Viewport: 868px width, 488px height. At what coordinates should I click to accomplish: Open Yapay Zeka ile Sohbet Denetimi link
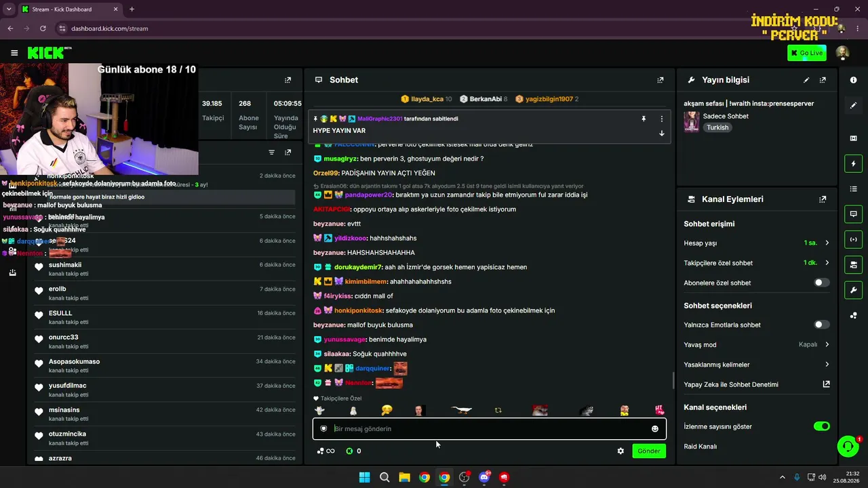[826, 384]
